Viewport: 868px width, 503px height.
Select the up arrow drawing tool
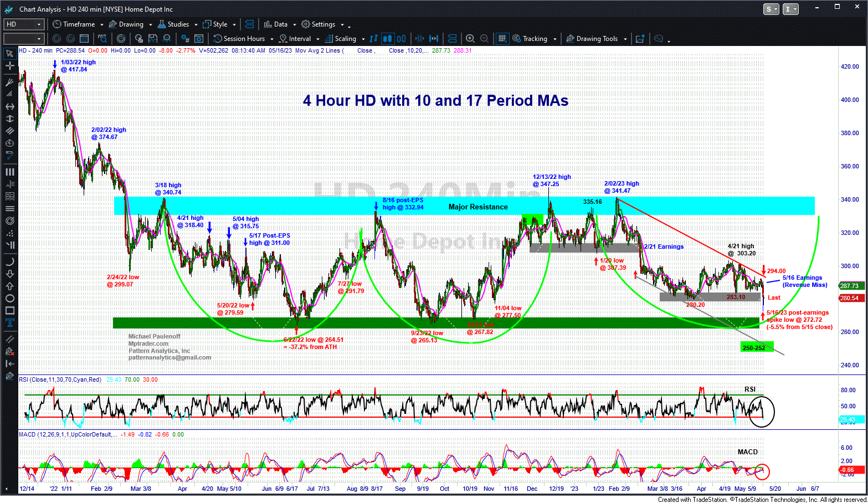pyautogui.click(x=9, y=286)
